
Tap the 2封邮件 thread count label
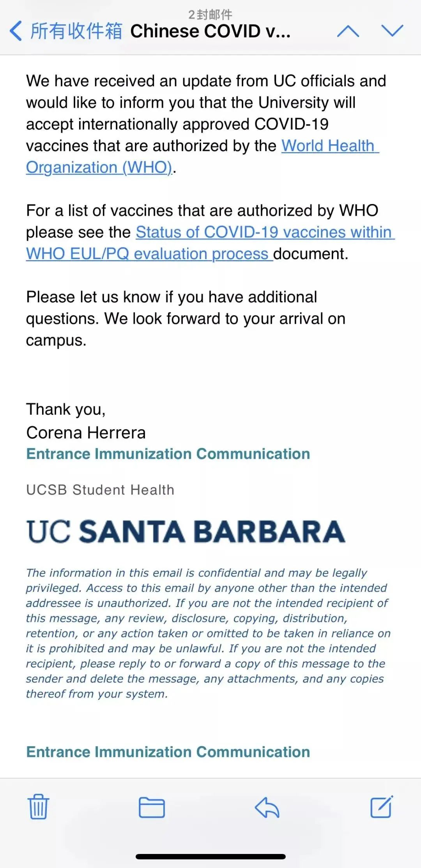click(x=210, y=14)
